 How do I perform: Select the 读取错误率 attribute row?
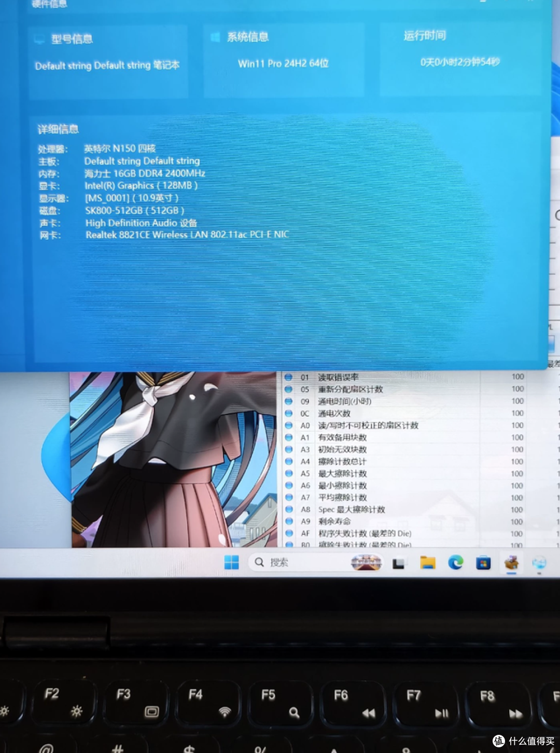pyautogui.click(x=420, y=377)
